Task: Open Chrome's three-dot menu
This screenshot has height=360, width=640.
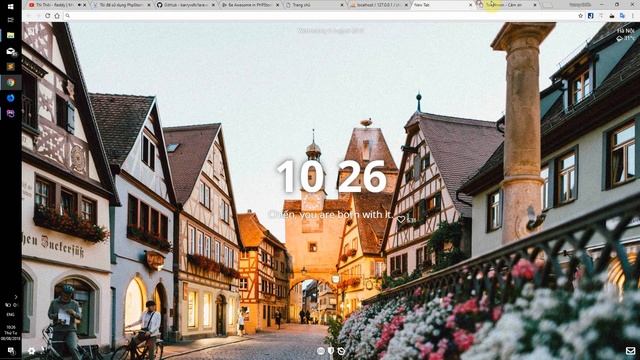Action: [633, 16]
